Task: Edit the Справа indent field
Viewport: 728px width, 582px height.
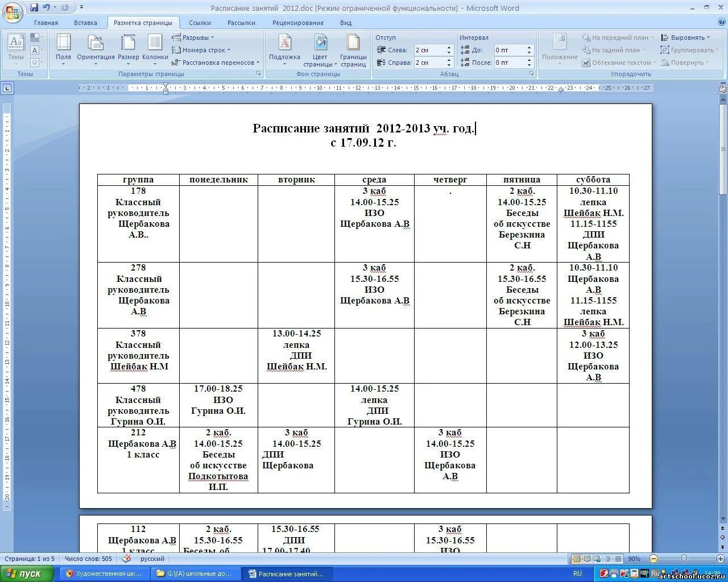Action: click(x=429, y=63)
